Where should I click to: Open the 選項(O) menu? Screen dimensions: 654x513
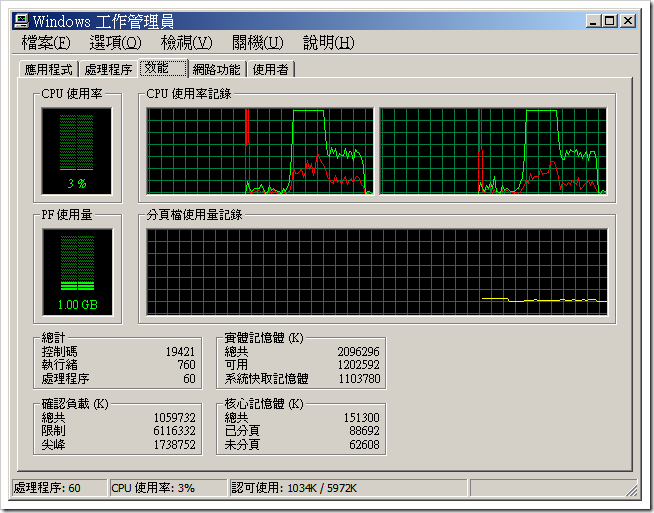(115, 43)
